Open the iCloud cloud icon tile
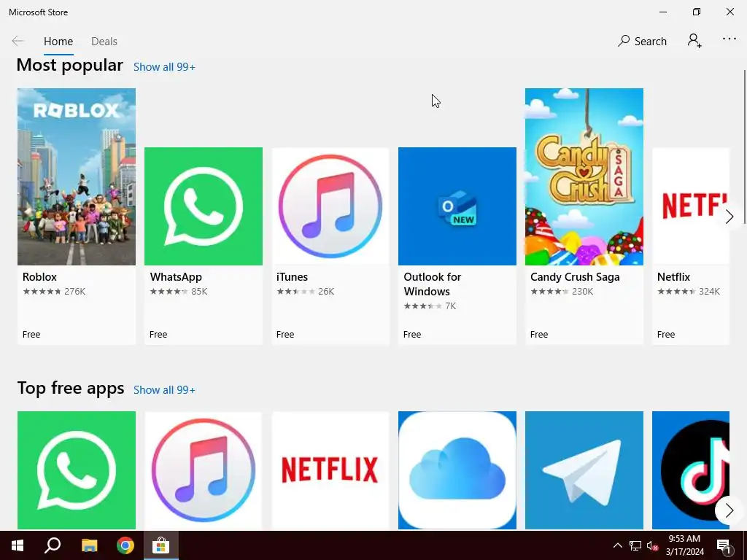 [457, 470]
